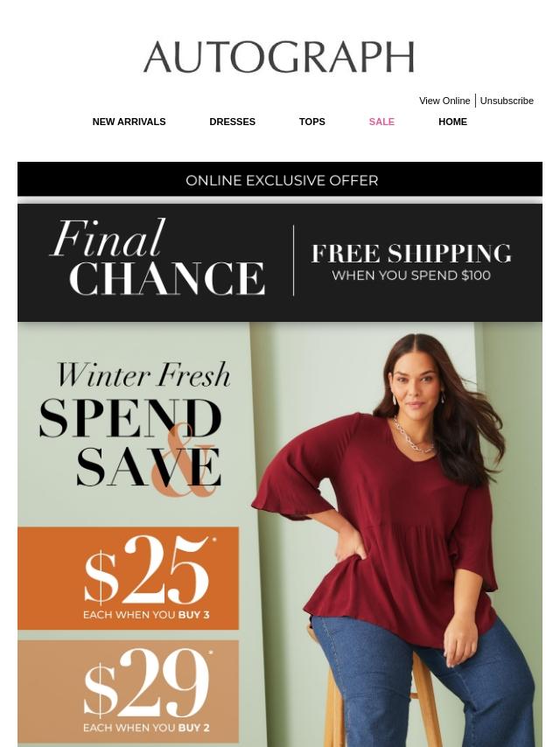Screen dimensions: 560x747
Task: Click the Final Chance heading
Action: pos(157,258)
